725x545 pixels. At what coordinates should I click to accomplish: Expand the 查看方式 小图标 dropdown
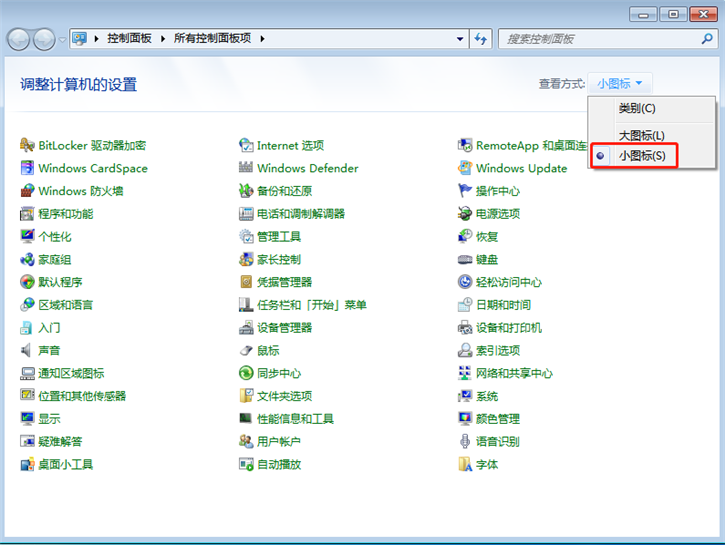[x=620, y=84]
